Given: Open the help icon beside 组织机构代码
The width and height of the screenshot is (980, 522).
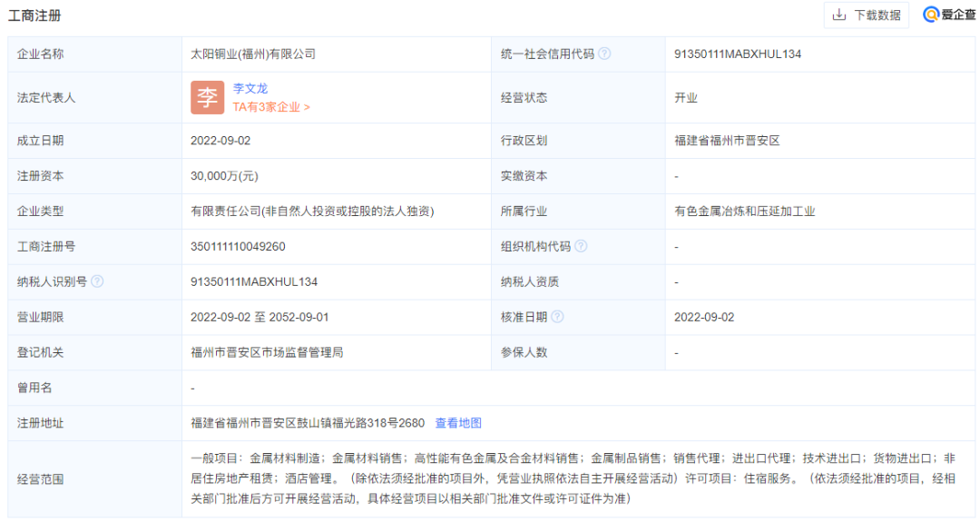Looking at the screenshot, I should (581, 246).
